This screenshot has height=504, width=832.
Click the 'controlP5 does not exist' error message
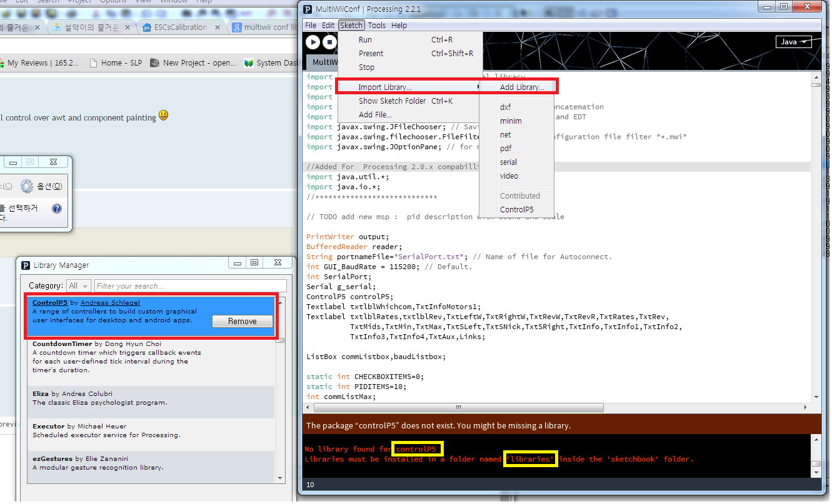[x=438, y=425]
